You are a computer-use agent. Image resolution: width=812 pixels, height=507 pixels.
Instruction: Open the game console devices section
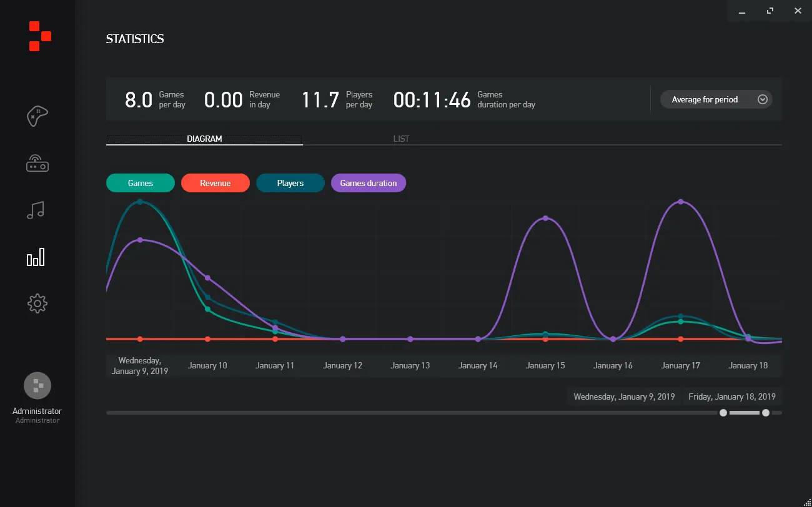click(37, 164)
